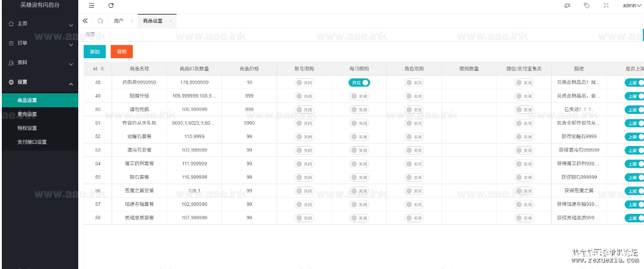Screen dimensions: 644x269
Task: Open the admin user dropdown
Action: click(631, 5)
